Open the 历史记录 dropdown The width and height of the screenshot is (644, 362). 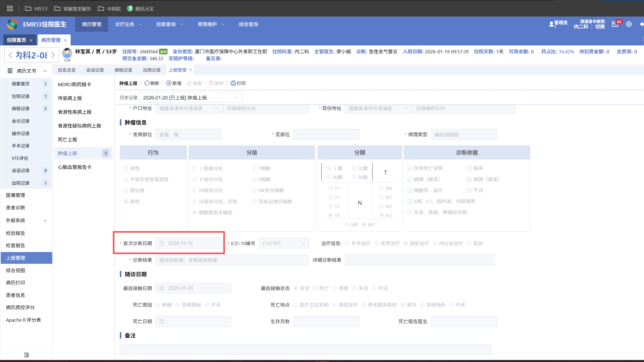191,98
